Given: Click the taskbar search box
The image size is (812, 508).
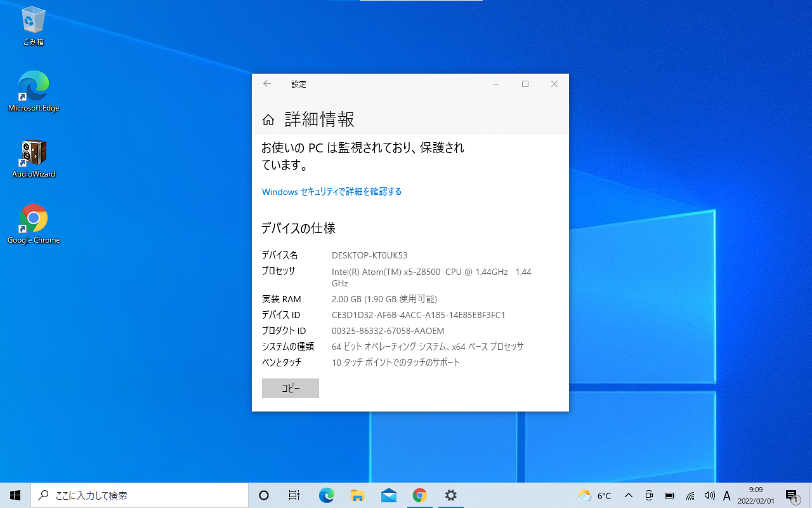Looking at the screenshot, I should 140,495.
